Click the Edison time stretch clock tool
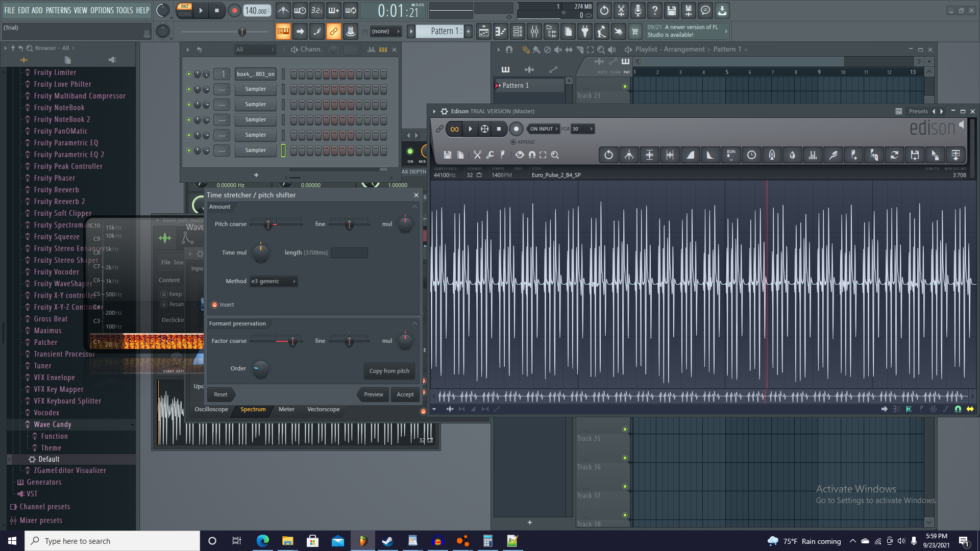Viewport: 980px width, 551px height. tap(751, 155)
